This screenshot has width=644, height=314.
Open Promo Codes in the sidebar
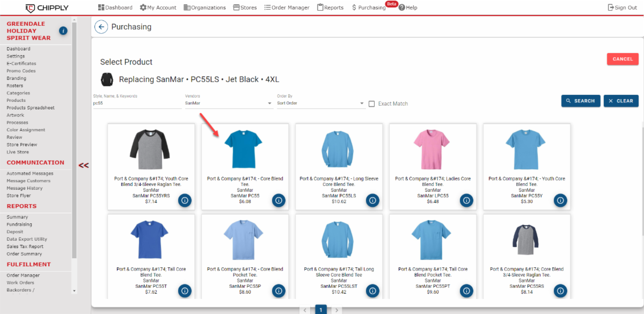21,71
